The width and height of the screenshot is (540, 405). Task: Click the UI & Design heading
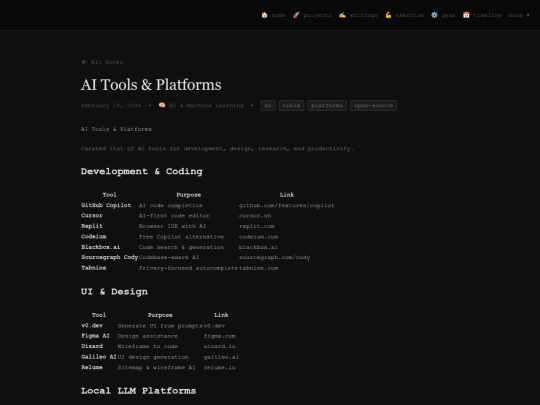pos(114,292)
